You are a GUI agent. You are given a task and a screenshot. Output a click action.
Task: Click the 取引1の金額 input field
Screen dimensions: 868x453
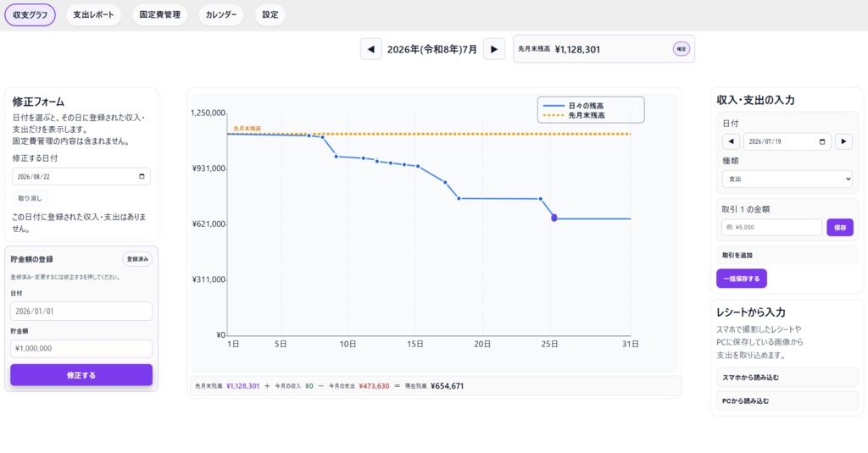[x=771, y=227]
